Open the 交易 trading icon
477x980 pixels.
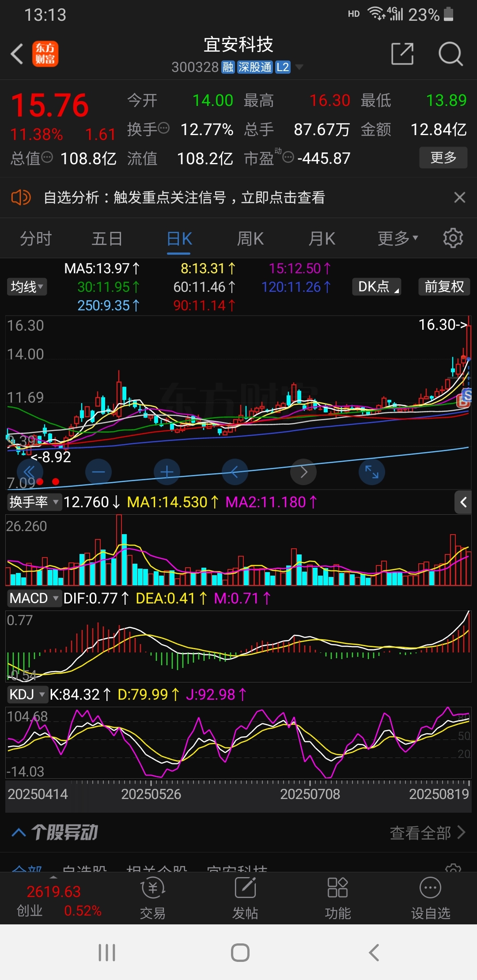pos(152,898)
